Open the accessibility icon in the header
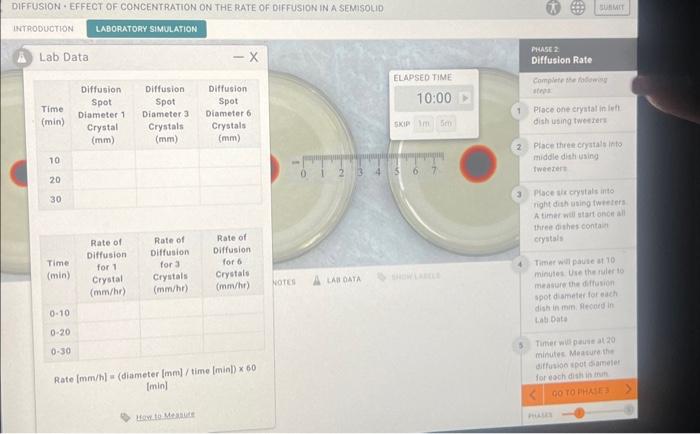Screen dimensions: 700x434 point(553,7)
